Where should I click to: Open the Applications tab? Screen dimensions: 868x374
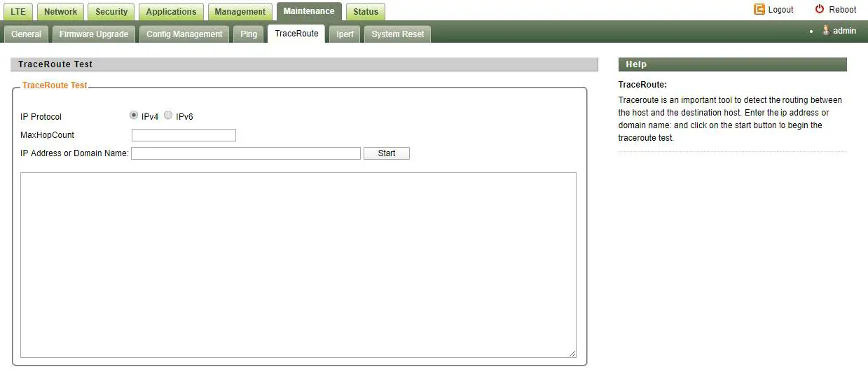(x=171, y=11)
